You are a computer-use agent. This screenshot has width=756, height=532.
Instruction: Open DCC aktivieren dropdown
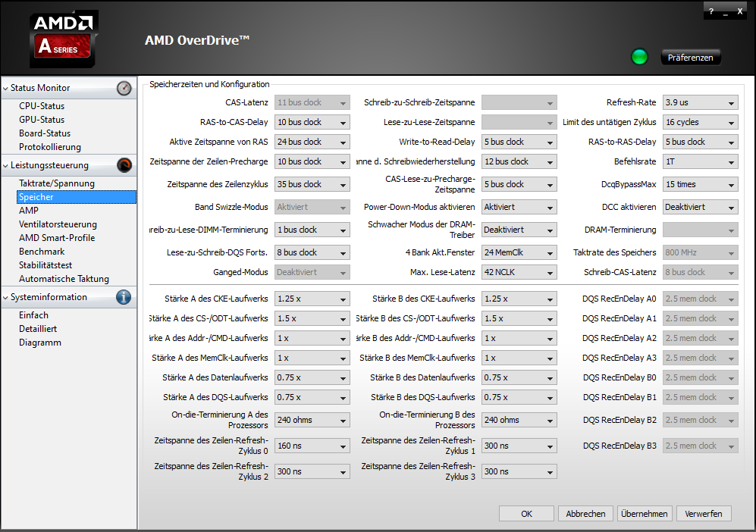(701, 207)
